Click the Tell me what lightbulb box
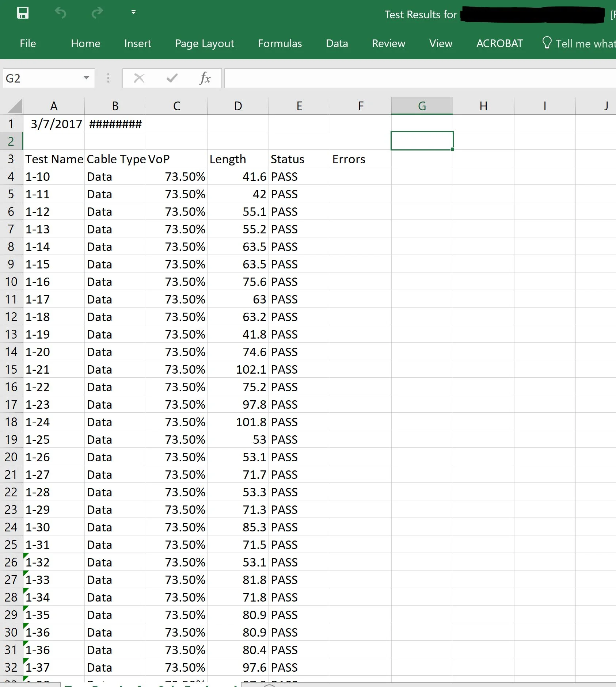 [x=579, y=43]
